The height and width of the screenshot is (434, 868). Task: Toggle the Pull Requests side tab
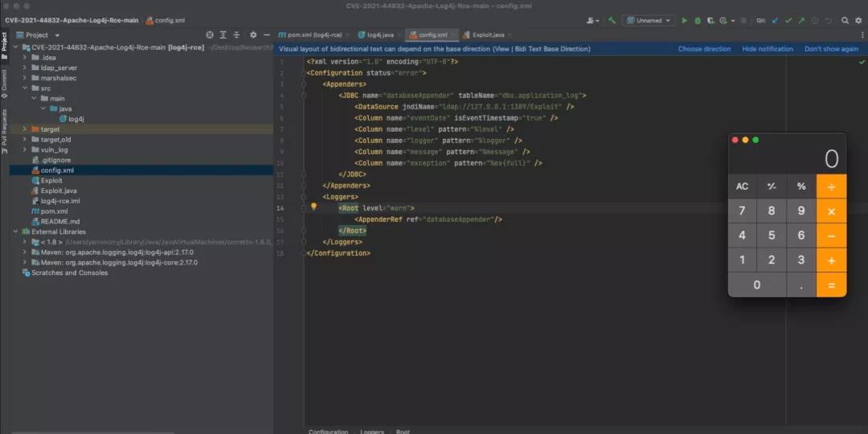click(x=4, y=131)
